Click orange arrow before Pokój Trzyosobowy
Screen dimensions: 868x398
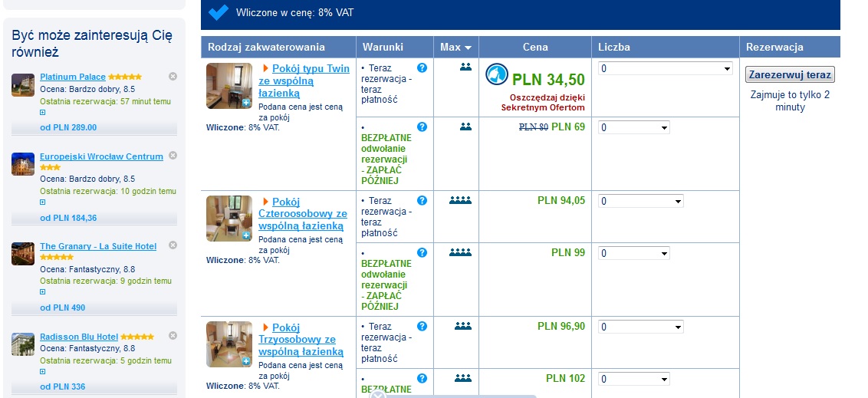coord(266,327)
